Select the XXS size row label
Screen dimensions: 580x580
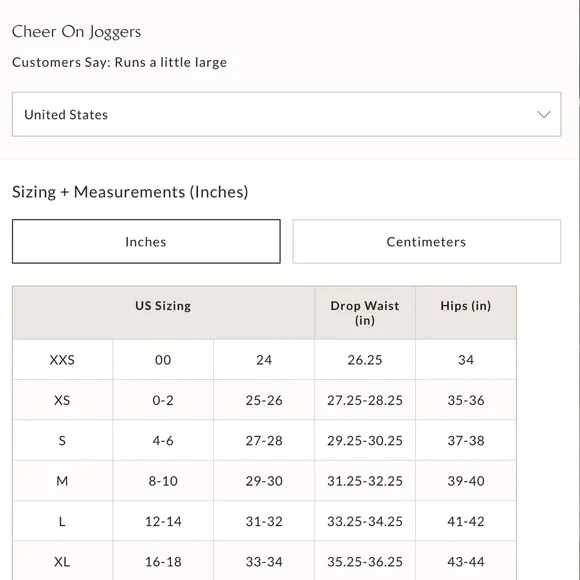click(62, 360)
